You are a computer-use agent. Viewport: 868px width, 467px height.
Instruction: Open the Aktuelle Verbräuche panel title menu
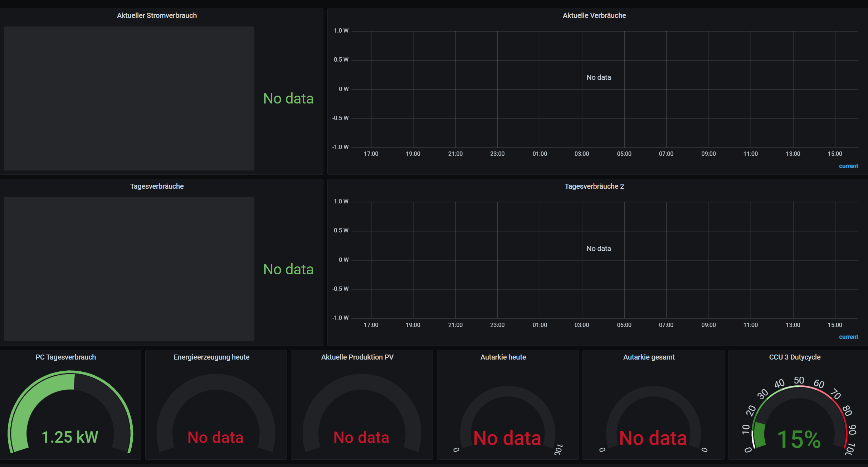594,15
